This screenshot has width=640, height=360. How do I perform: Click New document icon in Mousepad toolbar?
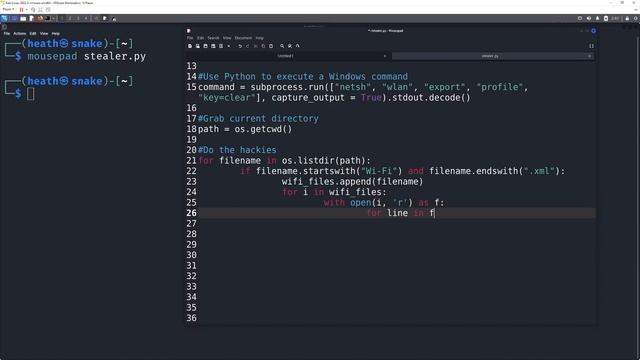pos(190,46)
